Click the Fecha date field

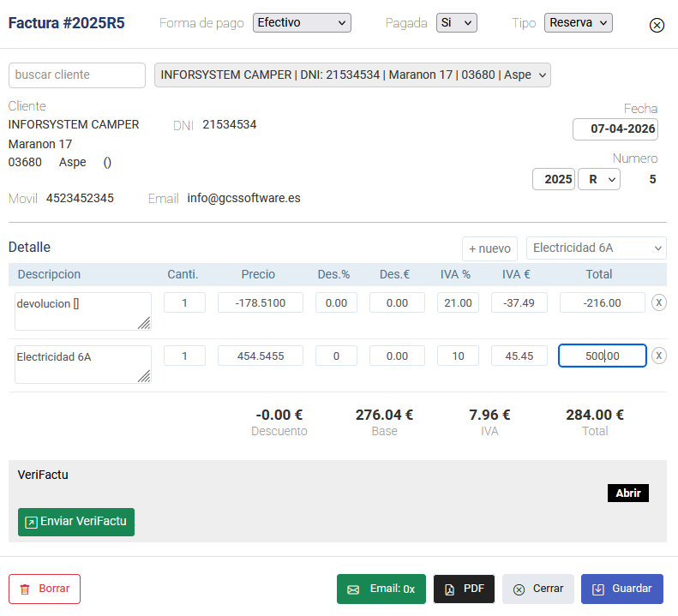[x=615, y=129]
